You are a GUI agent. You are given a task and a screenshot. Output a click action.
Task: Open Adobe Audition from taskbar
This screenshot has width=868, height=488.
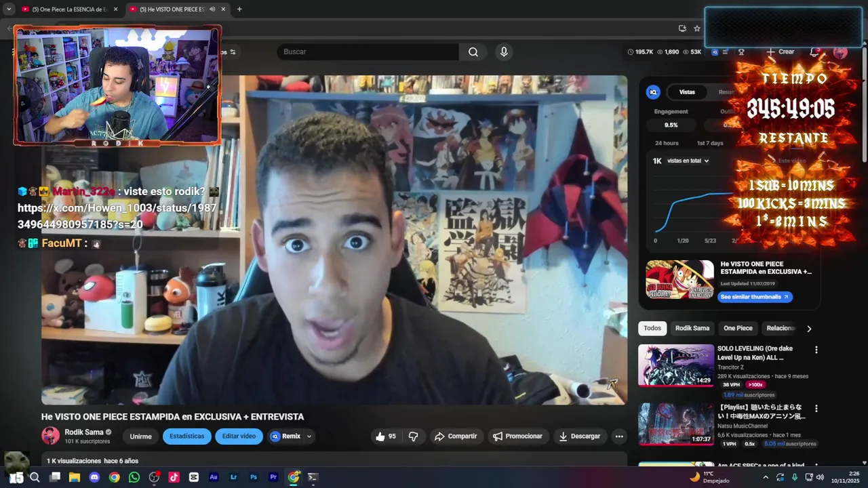tap(214, 477)
